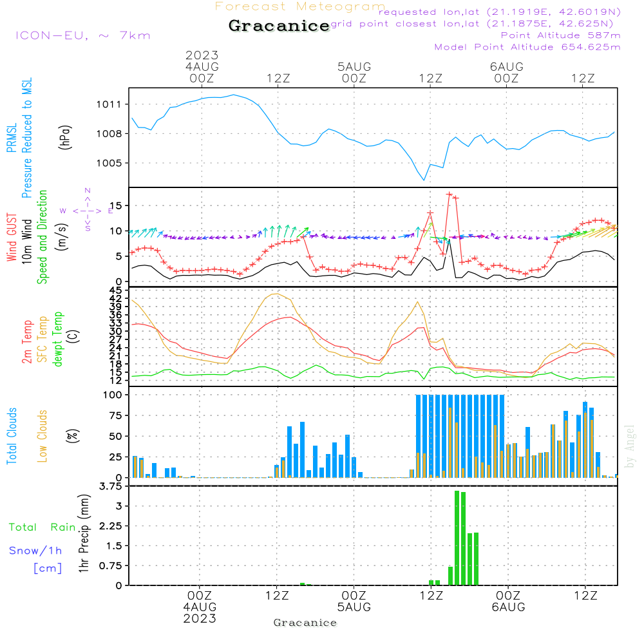Click the 'Gracanice' chart title
The height and width of the screenshot is (644, 644).
tap(279, 26)
